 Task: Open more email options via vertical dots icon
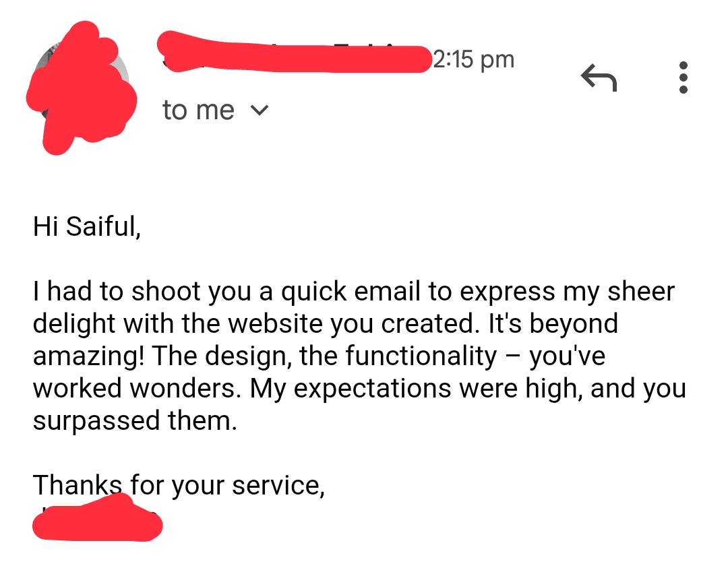pyautogui.click(x=684, y=76)
